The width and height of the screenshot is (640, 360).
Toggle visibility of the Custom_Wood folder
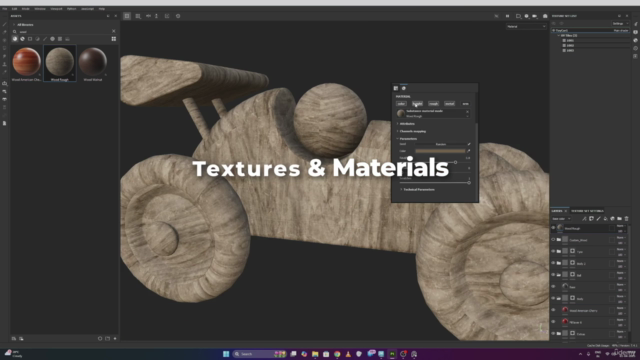coord(553,240)
